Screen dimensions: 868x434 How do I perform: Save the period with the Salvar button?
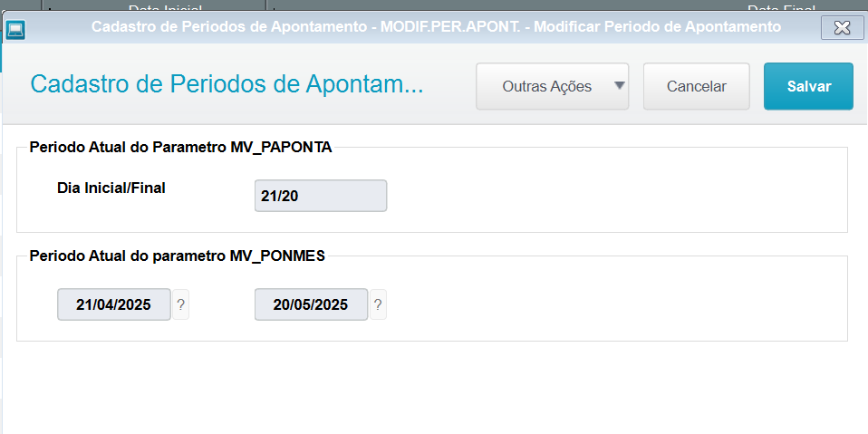click(808, 87)
